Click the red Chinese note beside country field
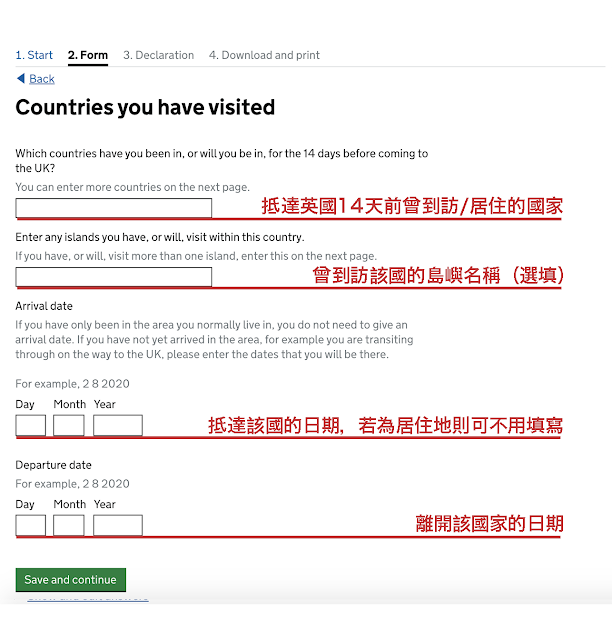The height and width of the screenshot is (640, 612). (411, 207)
